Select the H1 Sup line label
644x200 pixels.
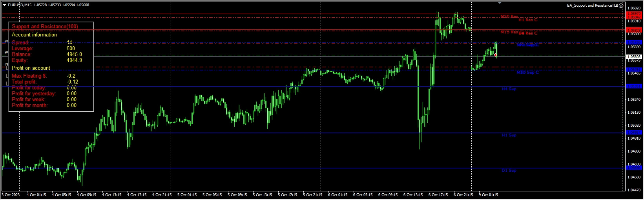509,135
